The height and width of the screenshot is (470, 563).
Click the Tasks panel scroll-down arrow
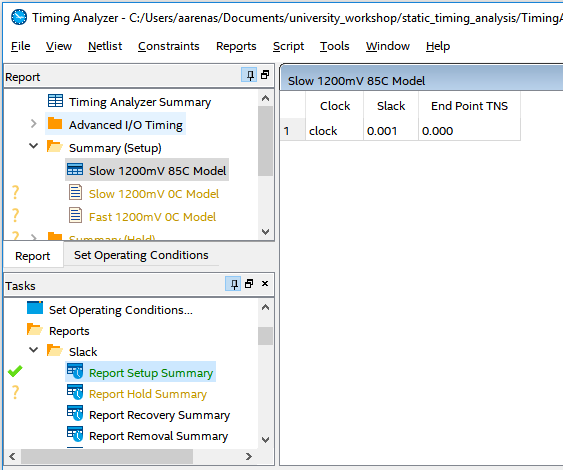(x=265, y=440)
